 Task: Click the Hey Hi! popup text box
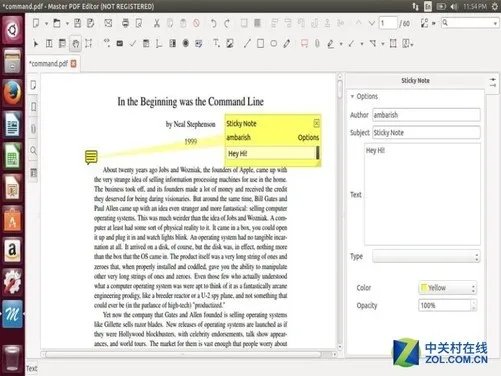tap(271, 153)
